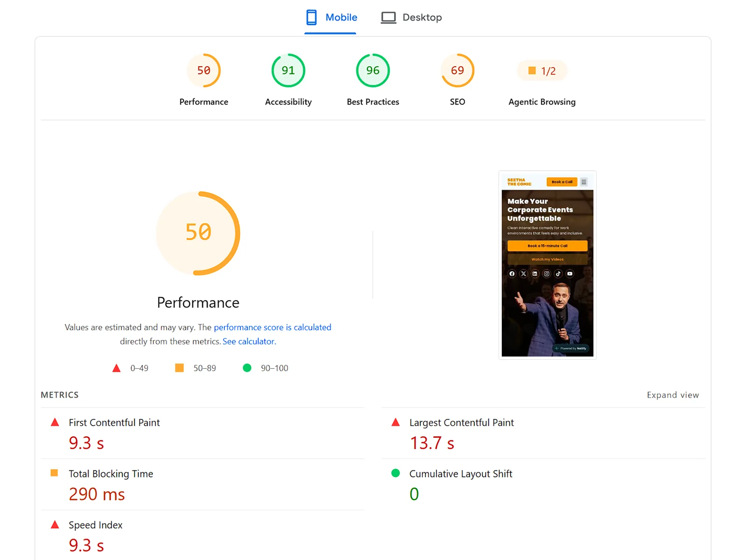Click the '0' layout shift value
747x560 pixels.
(414, 494)
